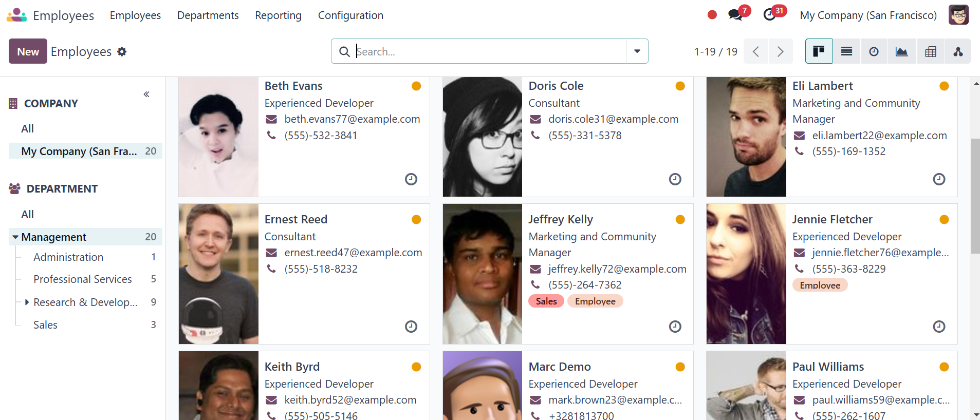
Task: Open Ernest Reed profile photo
Action: pyautogui.click(x=218, y=274)
